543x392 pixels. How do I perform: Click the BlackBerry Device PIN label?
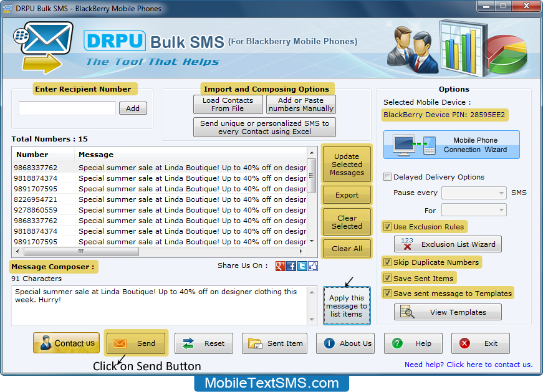[444, 115]
